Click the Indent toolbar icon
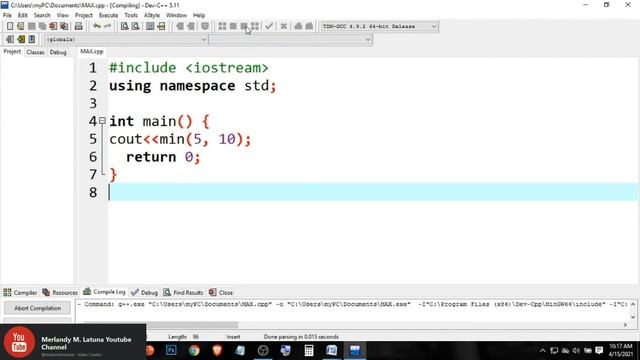Screen dimensions: 640x360 coord(180,26)
